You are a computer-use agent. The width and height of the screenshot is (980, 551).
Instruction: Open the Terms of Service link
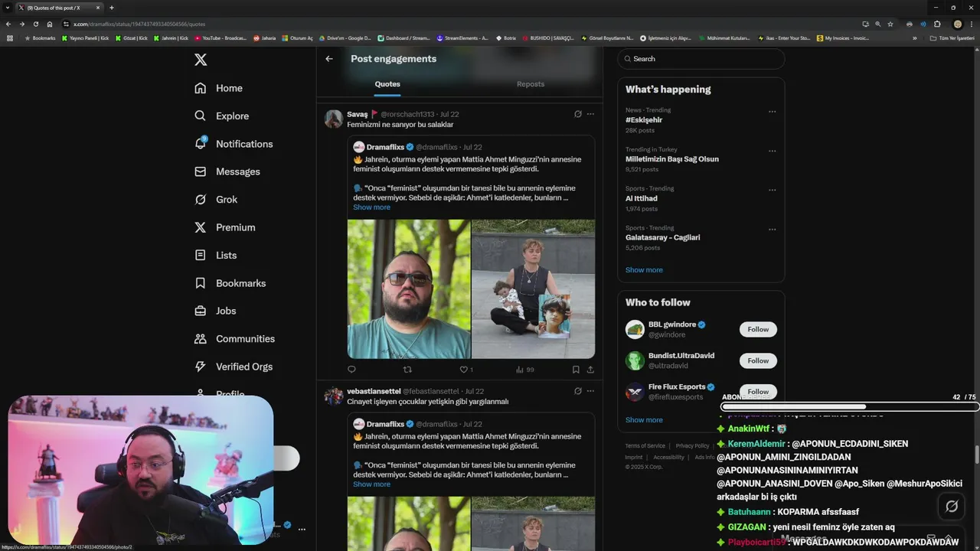click(x=645, y=446)
